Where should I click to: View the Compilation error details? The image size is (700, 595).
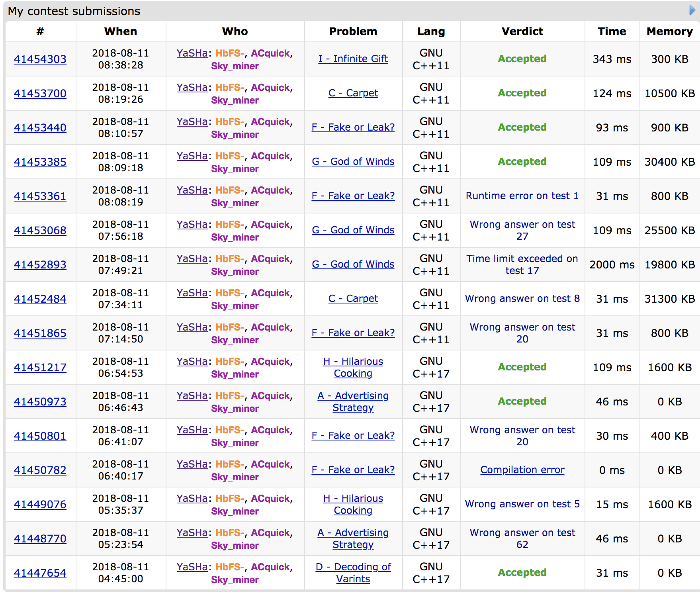[x=522, y=470]
